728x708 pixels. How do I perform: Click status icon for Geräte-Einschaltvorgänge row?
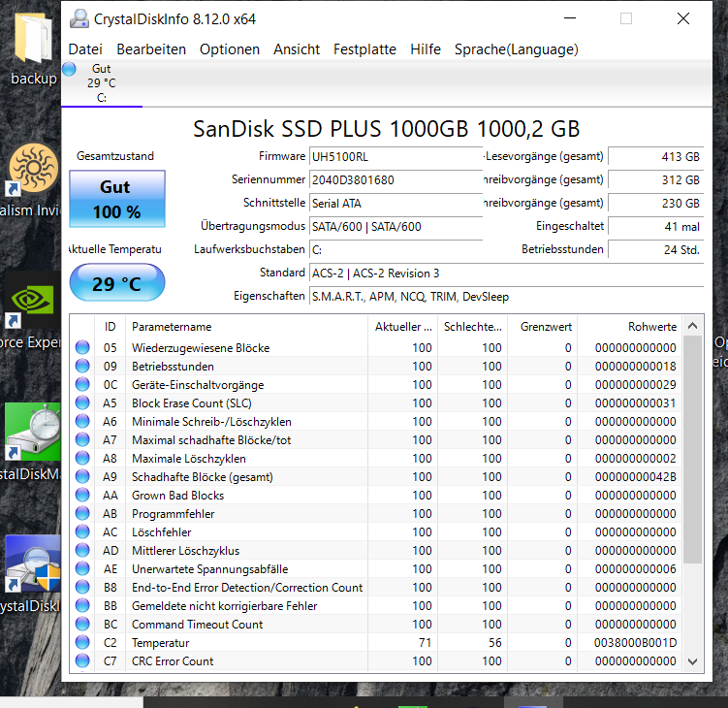(x=82, y=385)
